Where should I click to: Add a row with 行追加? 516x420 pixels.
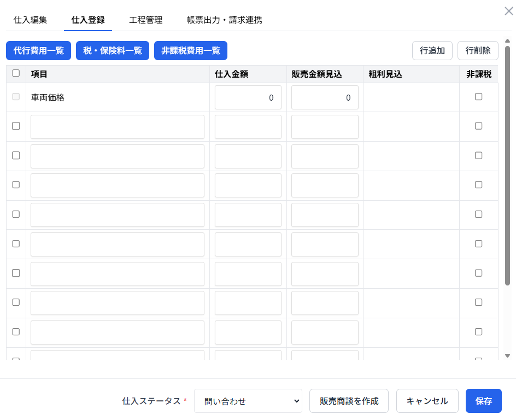(x=432, y=51)
